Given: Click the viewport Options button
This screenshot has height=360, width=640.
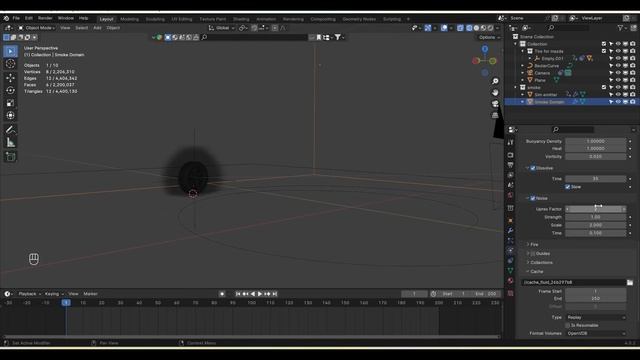Looking at the screenshot, I should pos(489,37).
